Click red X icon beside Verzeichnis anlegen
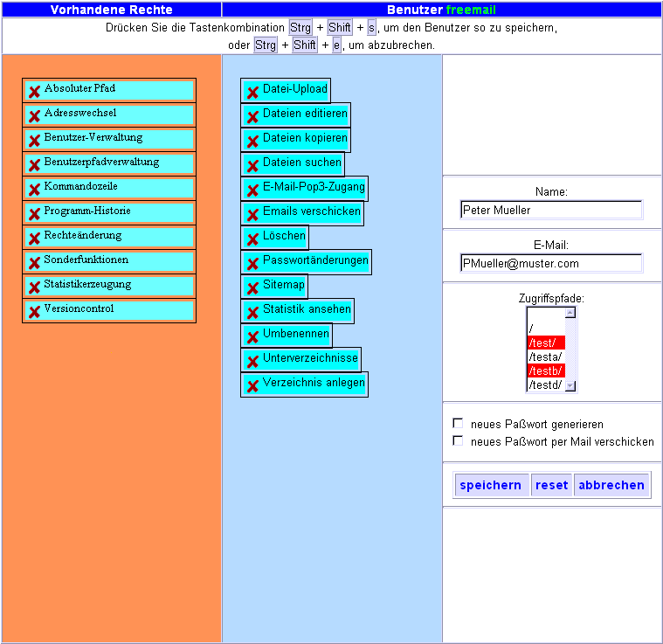Image resolution: width=663 pixels, height=644 pixels. point(252,384)
